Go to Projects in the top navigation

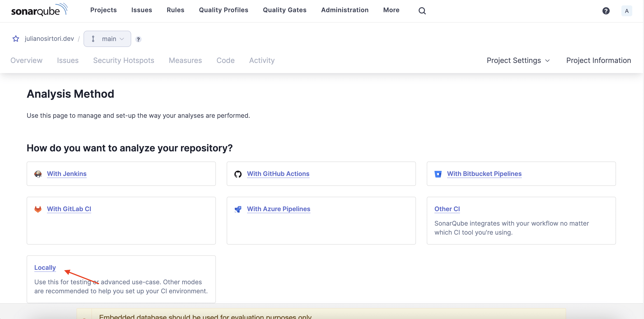coord(103,10)
